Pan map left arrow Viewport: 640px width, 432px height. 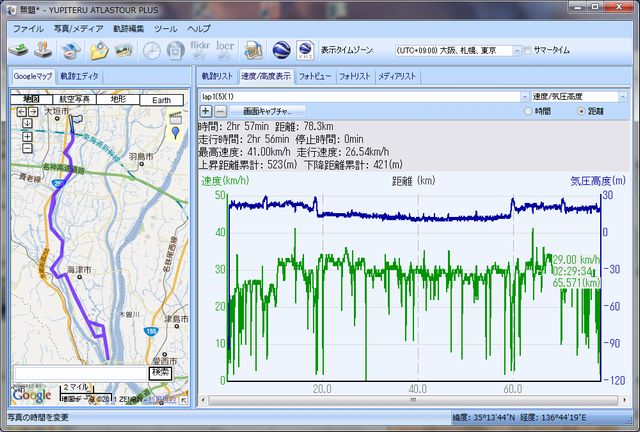(x=22, y=111)
